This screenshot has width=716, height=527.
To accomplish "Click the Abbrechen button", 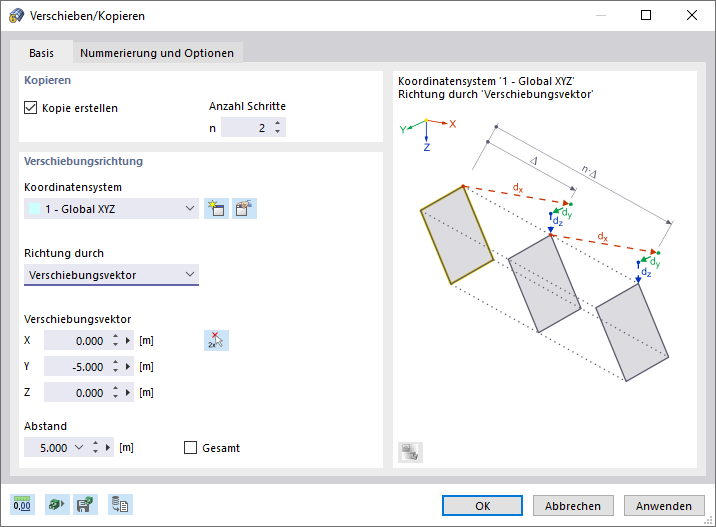I will click(x=573, y=506).
